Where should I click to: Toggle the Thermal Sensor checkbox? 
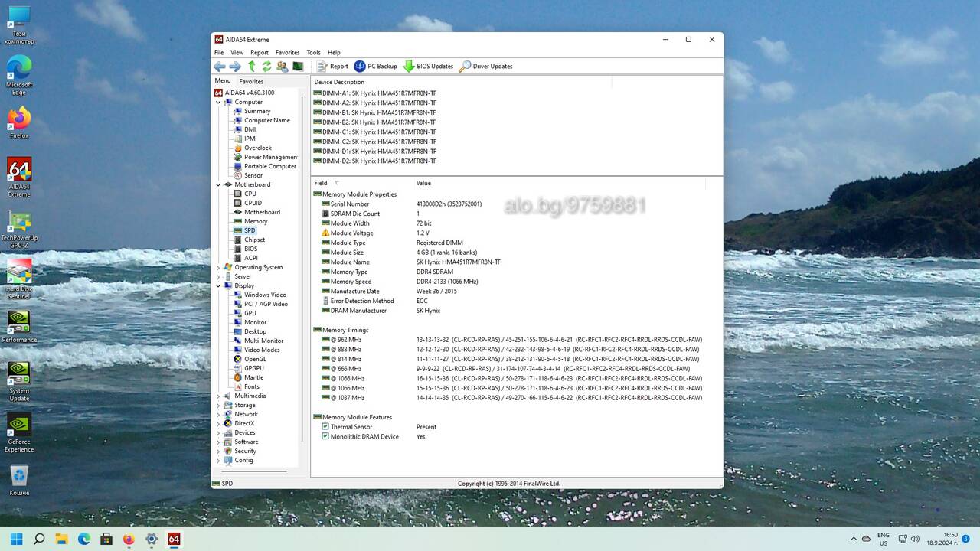pyautogui.click(x=325, y=427)
